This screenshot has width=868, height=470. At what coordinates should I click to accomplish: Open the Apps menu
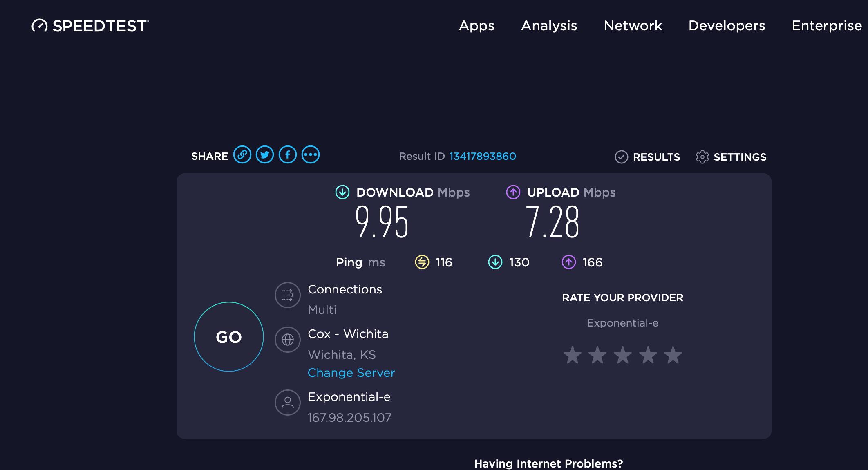pos(477,26)
